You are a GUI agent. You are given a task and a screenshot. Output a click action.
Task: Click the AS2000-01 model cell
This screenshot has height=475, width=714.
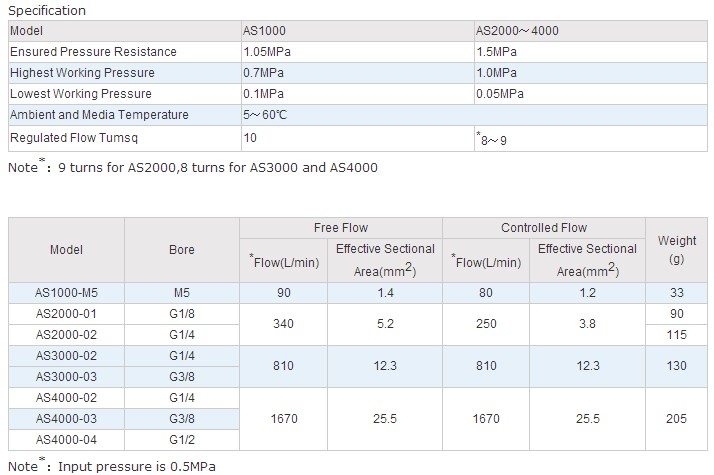67,314
